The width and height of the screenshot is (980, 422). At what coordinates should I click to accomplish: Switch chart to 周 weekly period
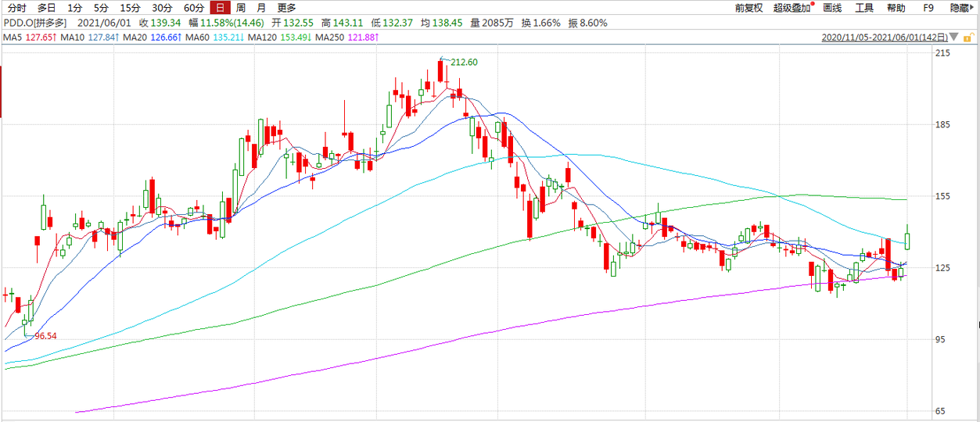pos(241,8)
